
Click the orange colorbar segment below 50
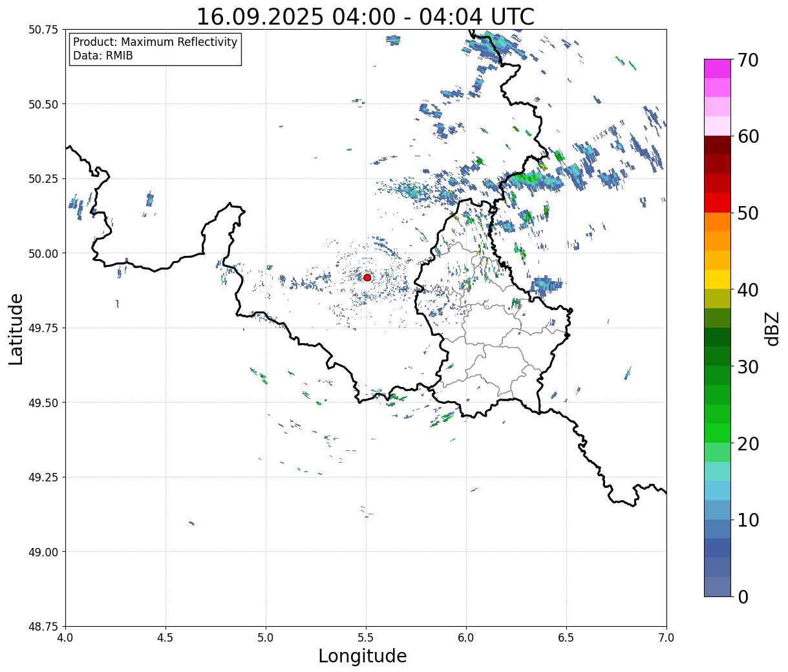tap(718, 222)
